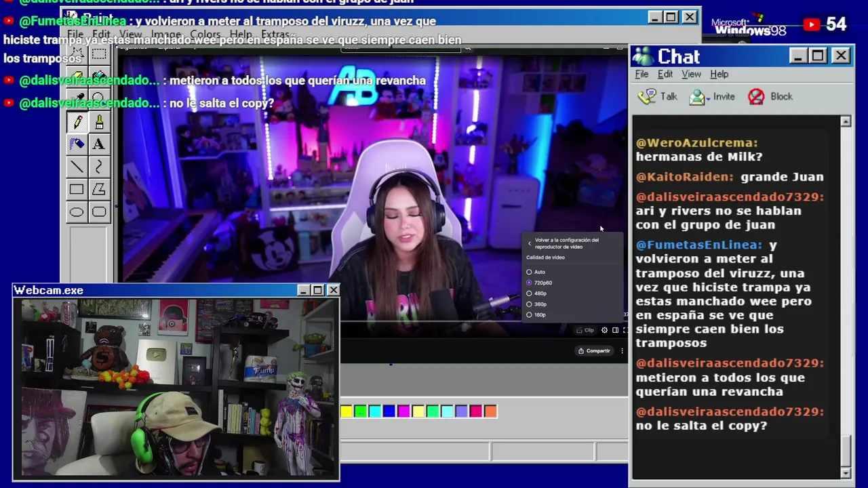
Task: Open video player settings gear icon
Action: (x=604, y=330)
